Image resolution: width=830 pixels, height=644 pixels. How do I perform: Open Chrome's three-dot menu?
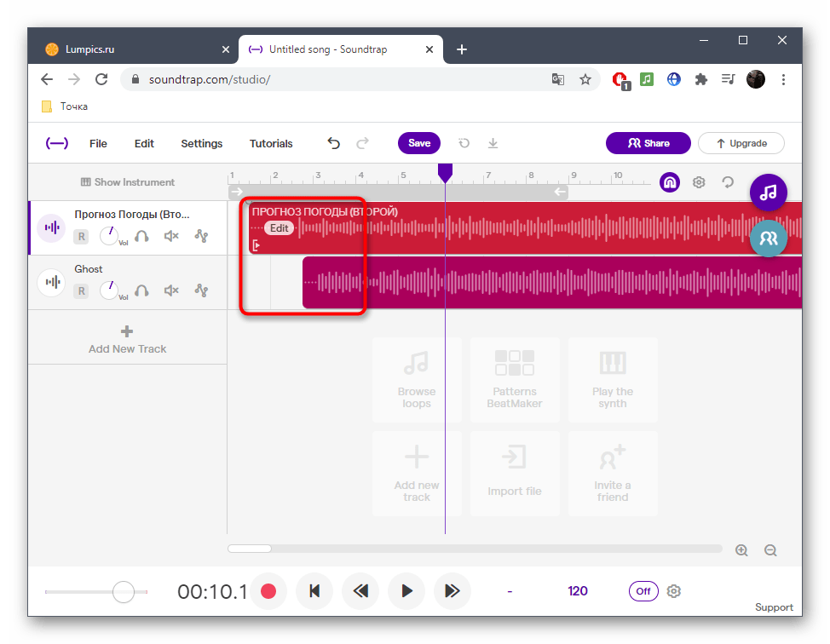point(783,79)
